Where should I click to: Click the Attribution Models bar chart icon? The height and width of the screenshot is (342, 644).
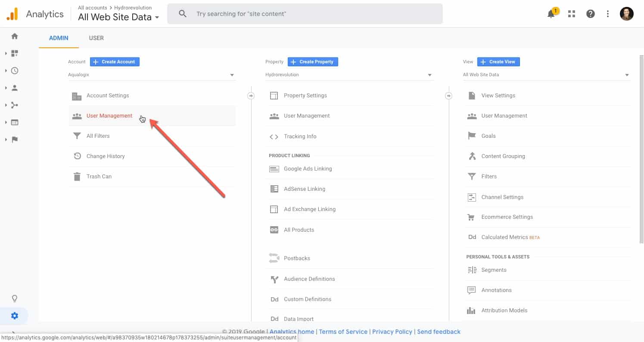tap(471, 311)
